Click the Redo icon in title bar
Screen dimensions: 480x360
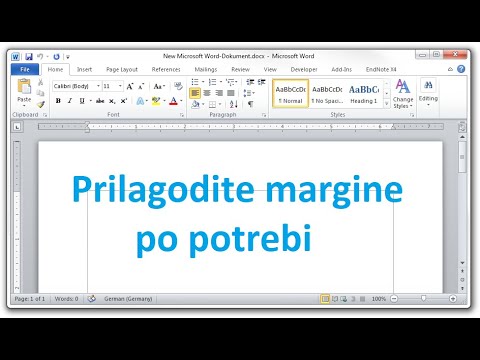coord(56,57)
